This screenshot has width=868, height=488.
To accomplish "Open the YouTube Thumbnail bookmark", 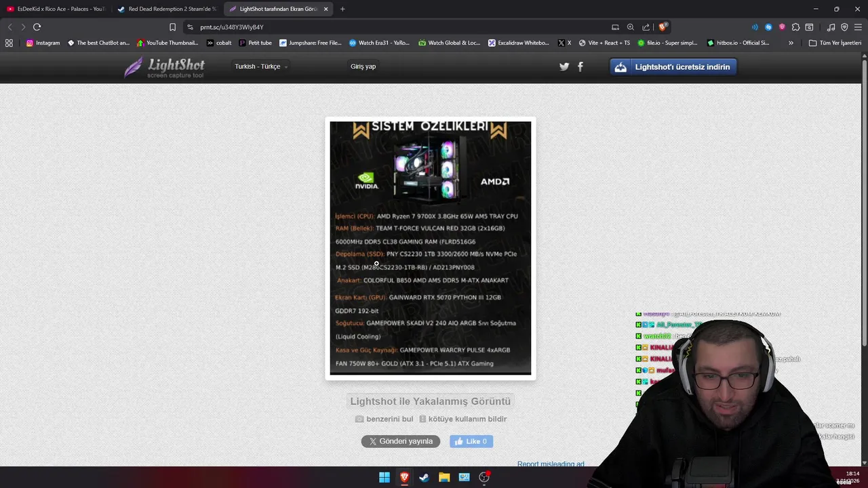I will click(167, 43).
